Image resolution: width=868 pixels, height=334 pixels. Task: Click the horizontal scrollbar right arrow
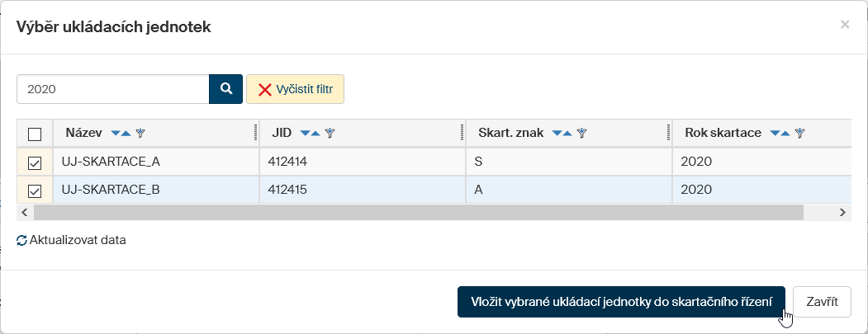842,212
